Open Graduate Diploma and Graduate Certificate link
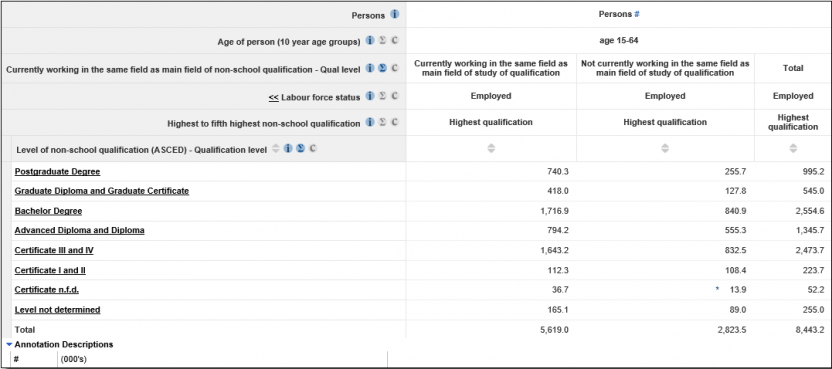 click(x=102, y=191)
